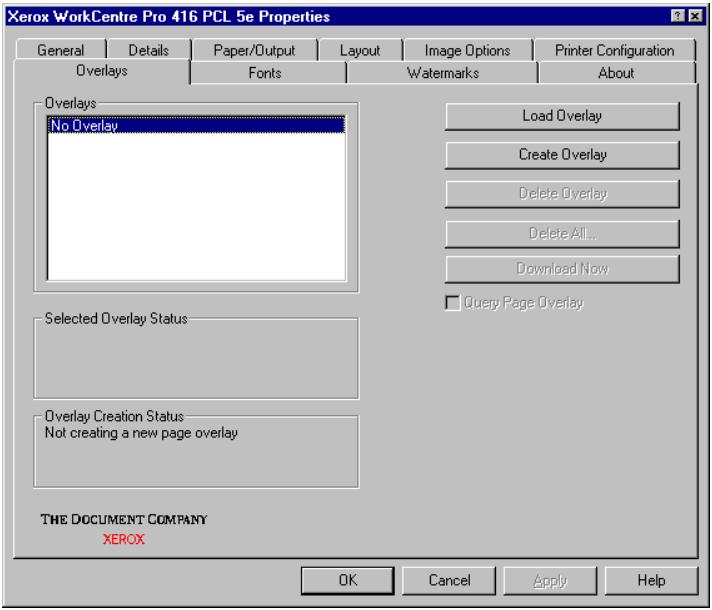The image size is (712, 610).
Task: Click the Delete Overlay button
Action: [x=562, y=194]
